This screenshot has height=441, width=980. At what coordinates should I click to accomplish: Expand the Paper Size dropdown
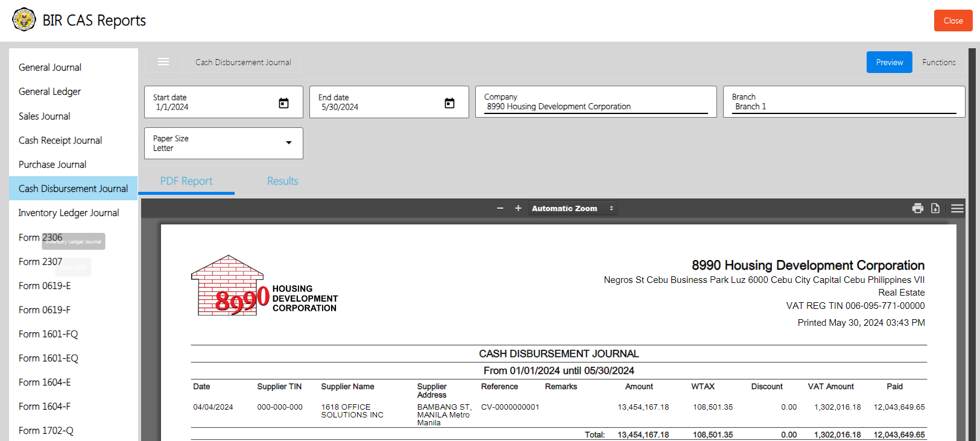[x=224, y=143]
